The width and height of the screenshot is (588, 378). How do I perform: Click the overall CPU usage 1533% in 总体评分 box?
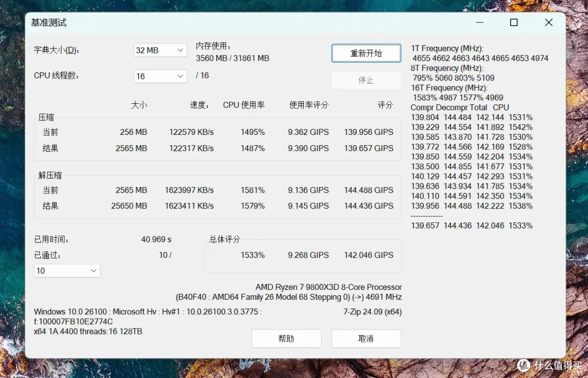coord(253,255)
